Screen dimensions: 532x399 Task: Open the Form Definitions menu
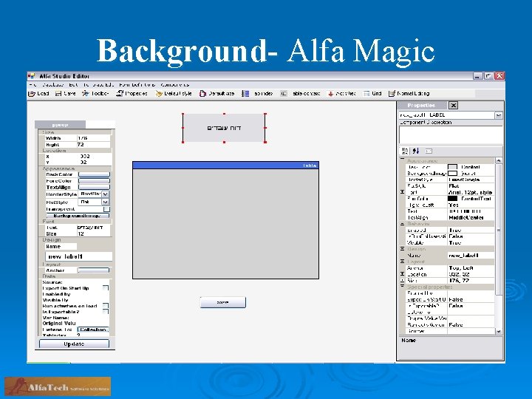(x=137, y=85)
